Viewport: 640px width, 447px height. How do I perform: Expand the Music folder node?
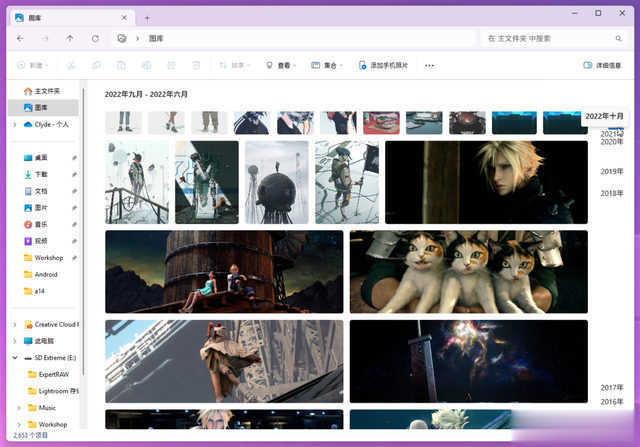coord(19,408)
